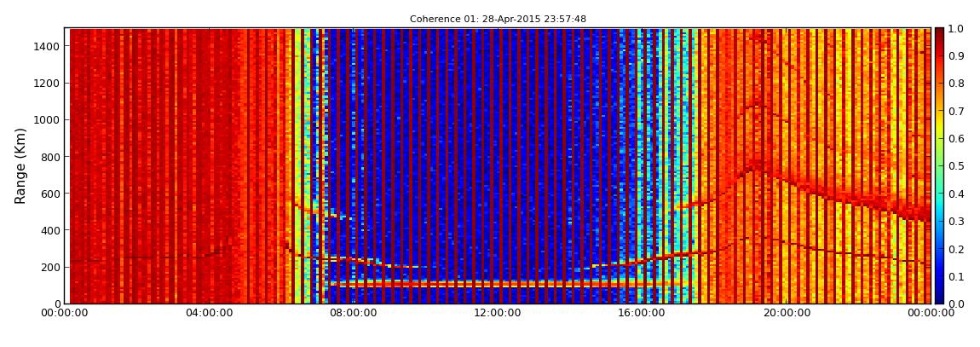Click the 16:00:00 time axis label

click(x=643, y=313)
